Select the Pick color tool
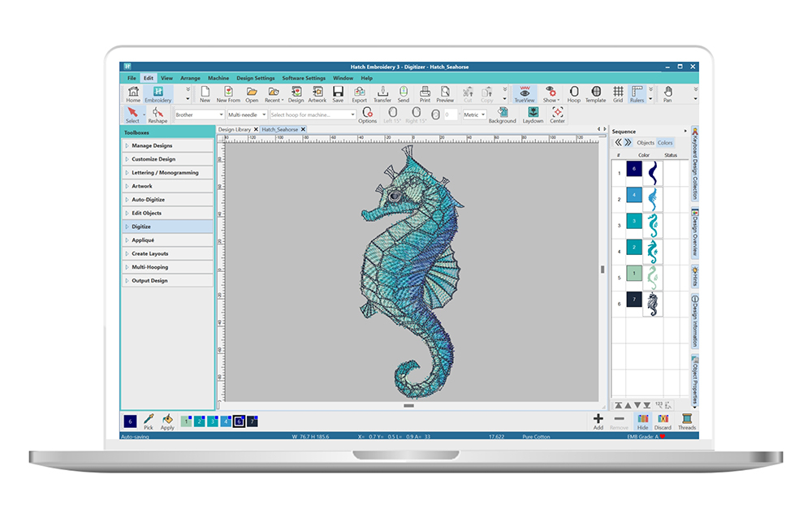 pyautogui.click(x=149, y=422)
